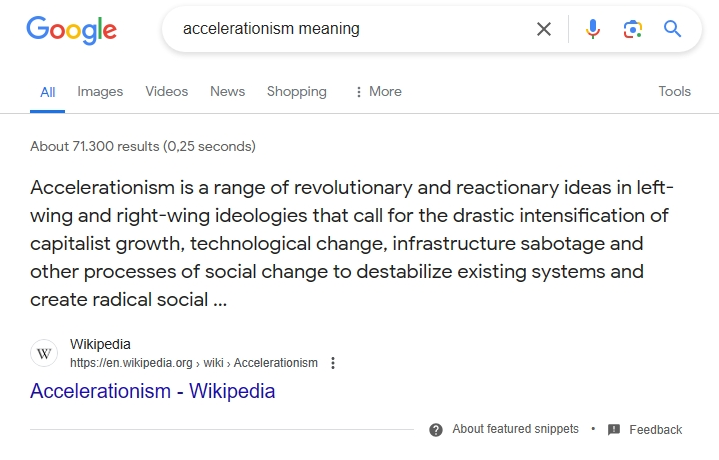Go to the News tab
Image resolution: width=719 pixels, height=460 pixels.
[227, 91]
